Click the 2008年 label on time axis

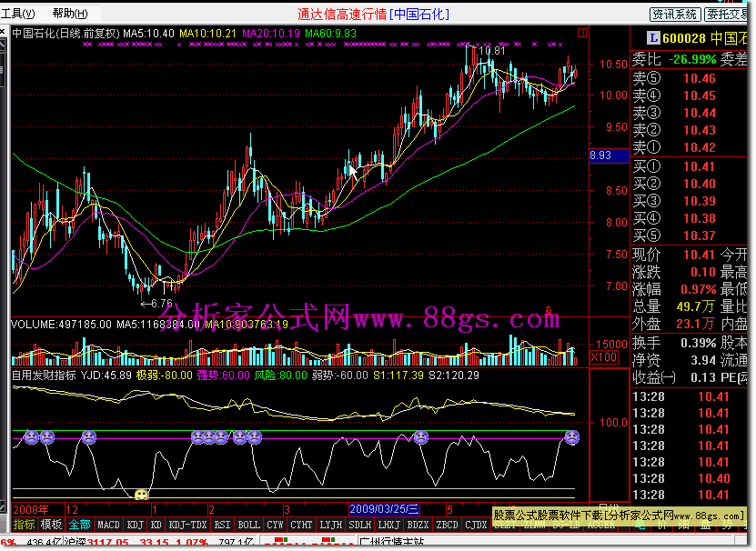click(x=31, y=509)
